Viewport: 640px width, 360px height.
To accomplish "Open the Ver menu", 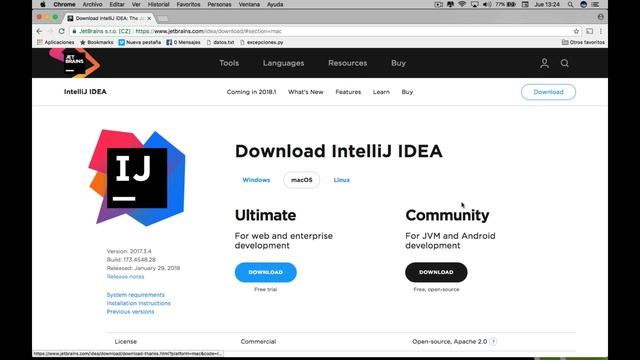I will tap(136, 4).
